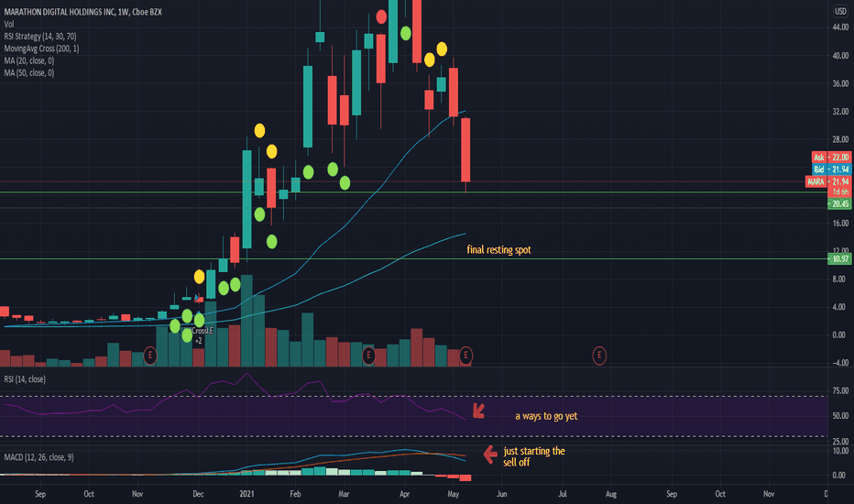Click the CrossLE +2 strategy signal label
This screenshot has width=854, height=504.
point(202,335)
